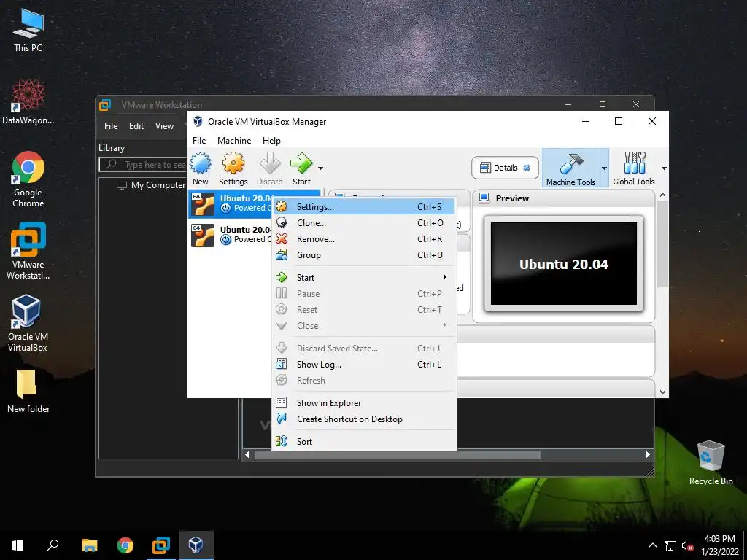The height and width of the screenshot is (560, 747).
Task: Choose Sort in the context menu
Action: pyautogui.click(x=363, y=441)
